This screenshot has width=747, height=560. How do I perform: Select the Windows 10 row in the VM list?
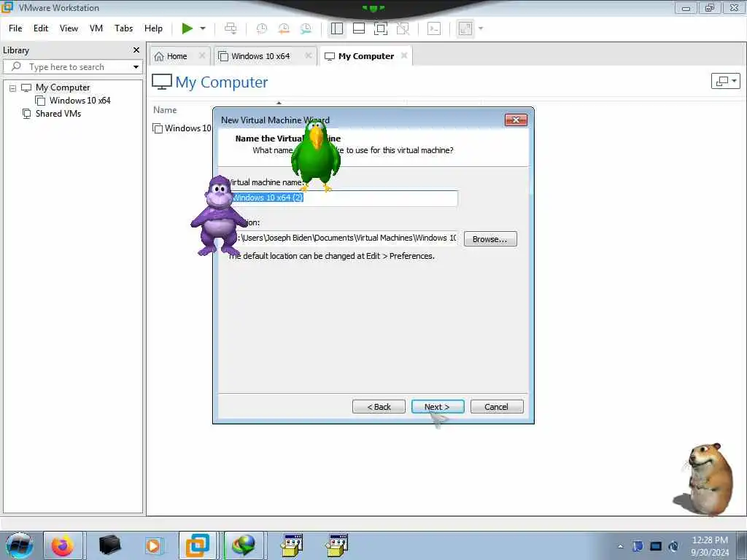coord(182,128)
